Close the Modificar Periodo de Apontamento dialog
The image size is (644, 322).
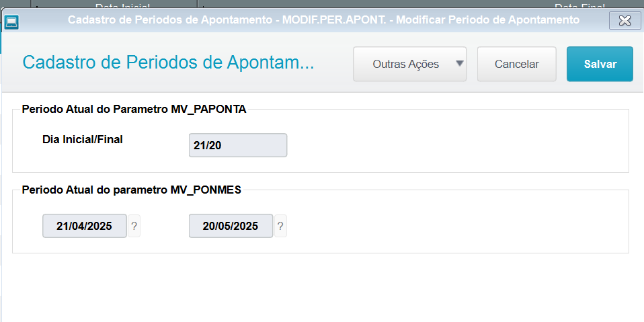625,21
